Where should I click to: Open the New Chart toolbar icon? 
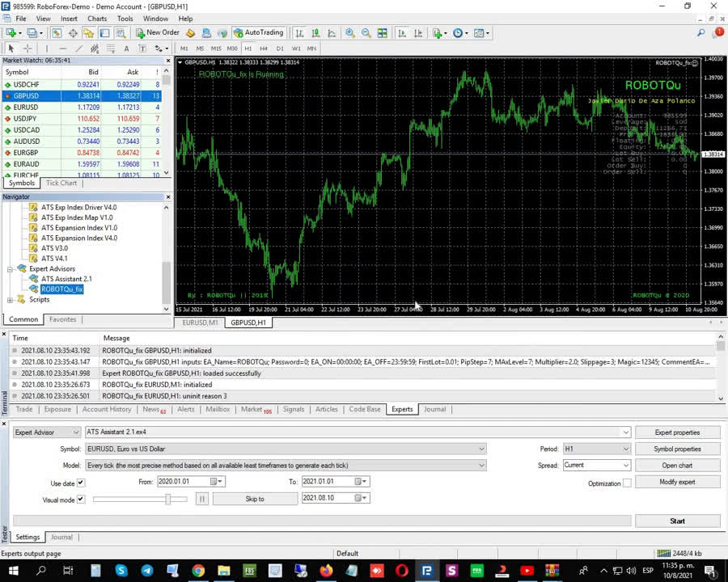(11, 33)
